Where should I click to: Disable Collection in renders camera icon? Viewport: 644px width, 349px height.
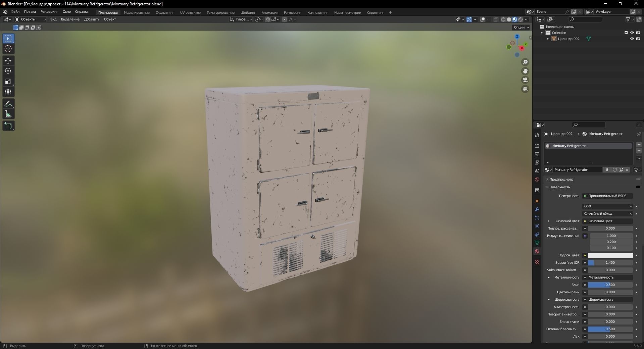[638, 33]
